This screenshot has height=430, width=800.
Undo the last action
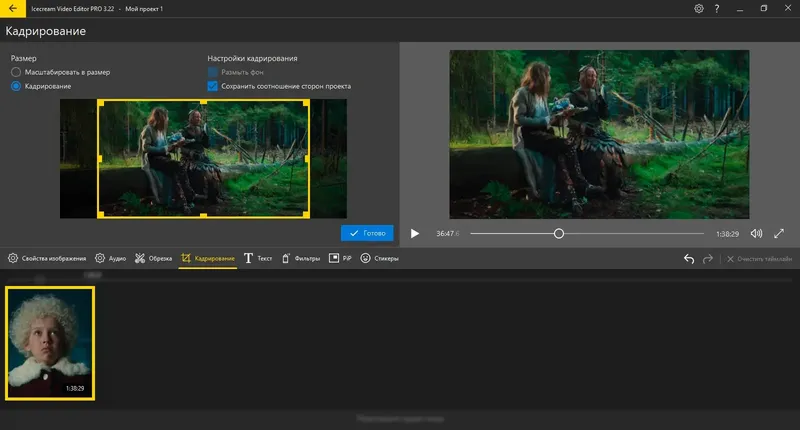688,259
